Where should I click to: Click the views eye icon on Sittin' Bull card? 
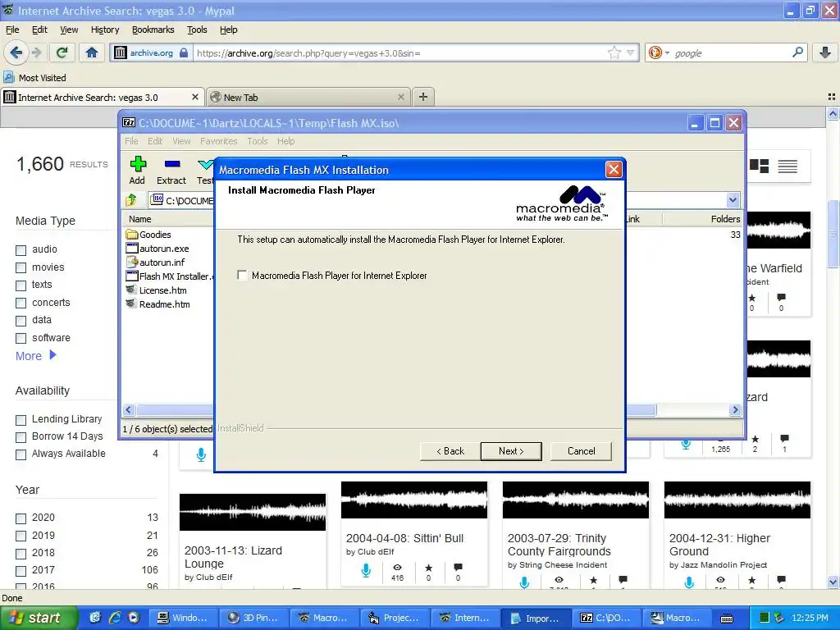coord(397,568)
